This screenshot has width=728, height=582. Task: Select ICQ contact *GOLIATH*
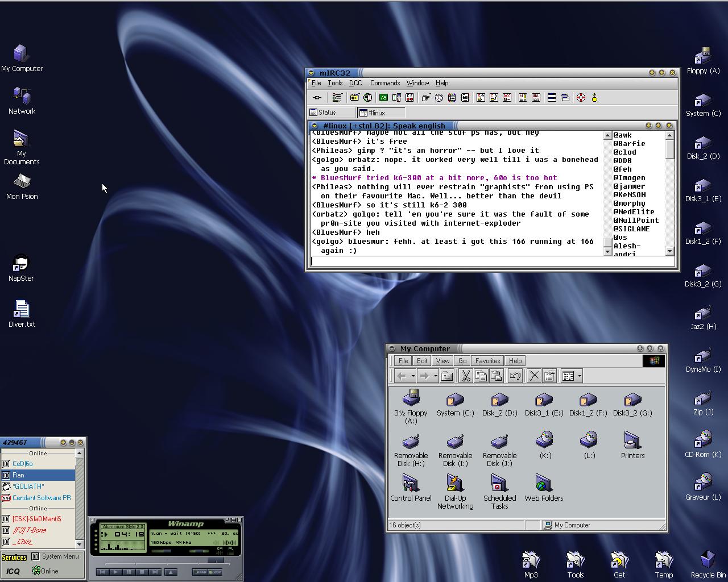coord(38,487)
